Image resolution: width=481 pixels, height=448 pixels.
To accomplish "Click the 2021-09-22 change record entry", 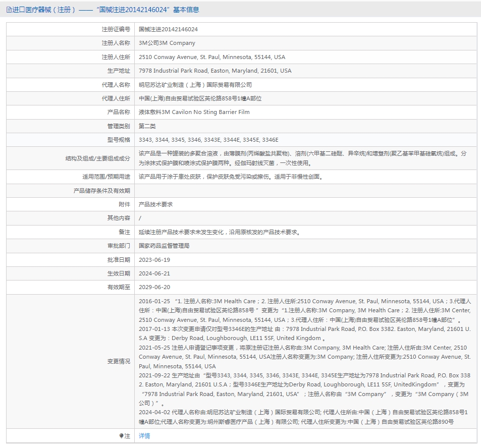I will coord(305,389).
